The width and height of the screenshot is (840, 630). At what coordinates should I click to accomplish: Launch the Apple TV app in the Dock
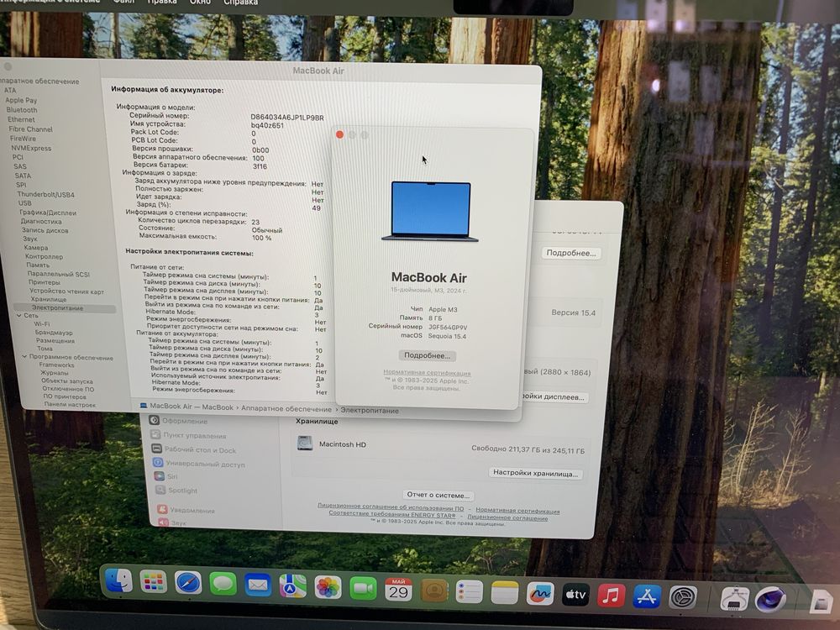pos(575,596)
